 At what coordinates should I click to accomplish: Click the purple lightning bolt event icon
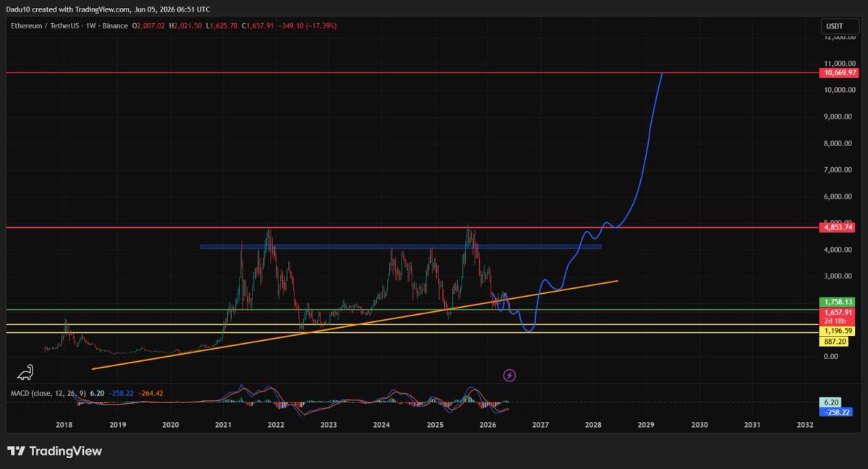(x=509, y=375)
